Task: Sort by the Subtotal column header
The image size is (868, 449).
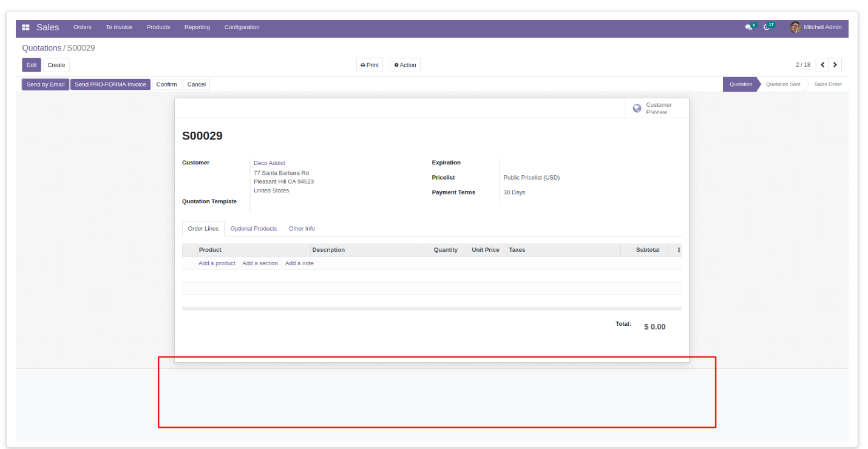Action: tap(644, 250)
